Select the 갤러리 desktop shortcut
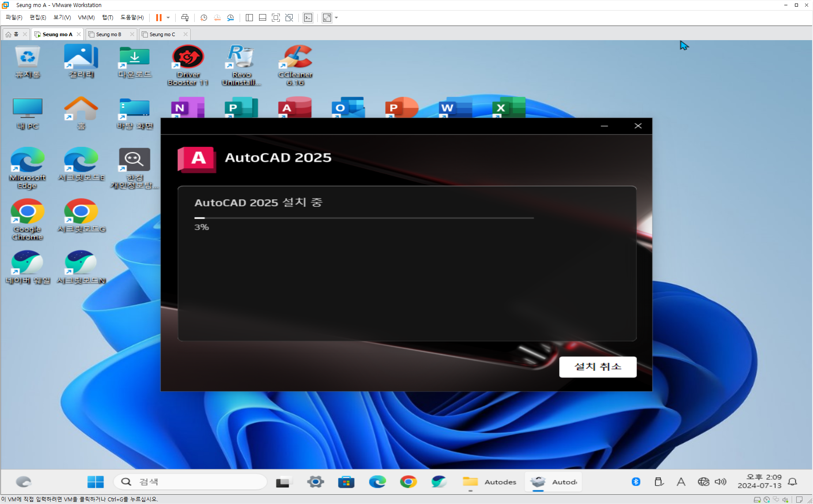 coord(81,62)
